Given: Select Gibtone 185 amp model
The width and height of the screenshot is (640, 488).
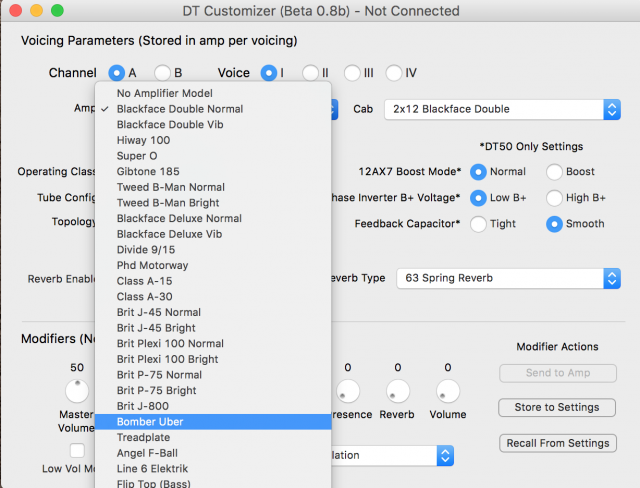Looking at the screenshot, I should pyautogui.click(x=213, y=171).
